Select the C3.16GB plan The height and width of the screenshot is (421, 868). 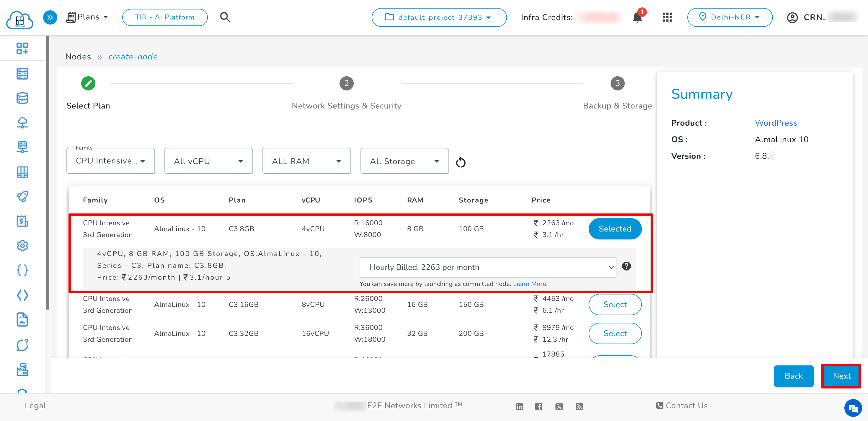615,304
